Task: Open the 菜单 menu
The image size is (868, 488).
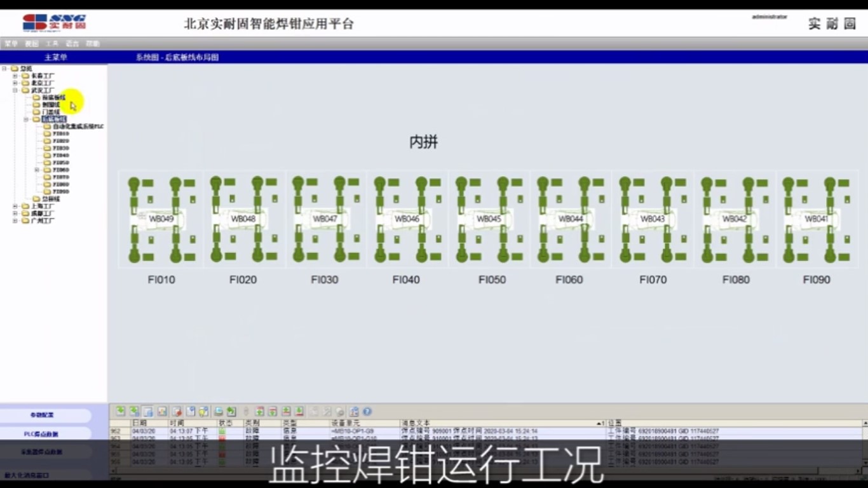Action: pyautogui.click(x=11, y=44)
